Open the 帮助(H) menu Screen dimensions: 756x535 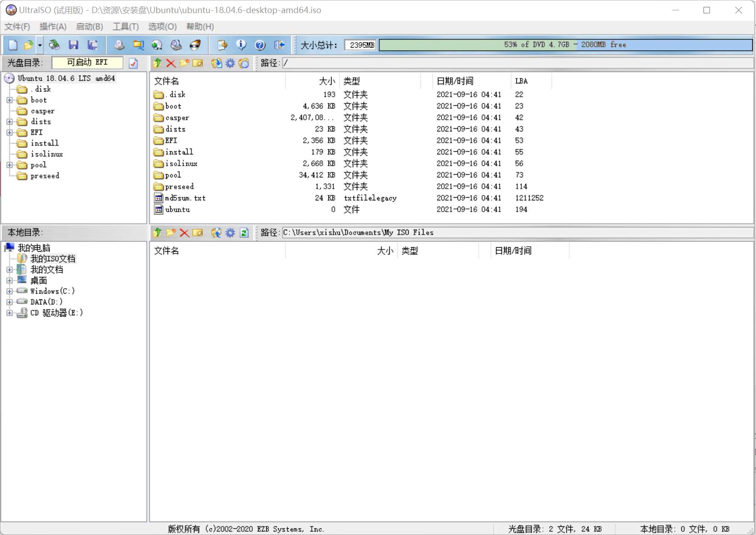pos(200,27)
